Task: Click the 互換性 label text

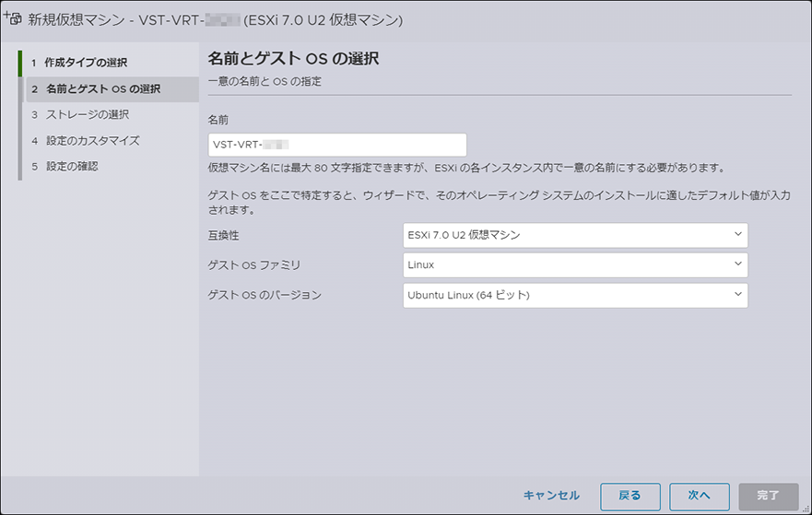Action: [223, 236]
